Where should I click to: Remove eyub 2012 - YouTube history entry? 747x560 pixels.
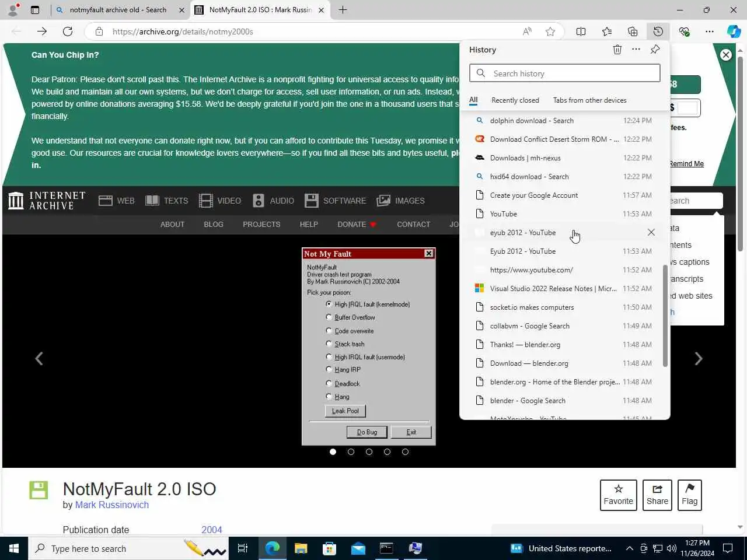click(651, 232)
